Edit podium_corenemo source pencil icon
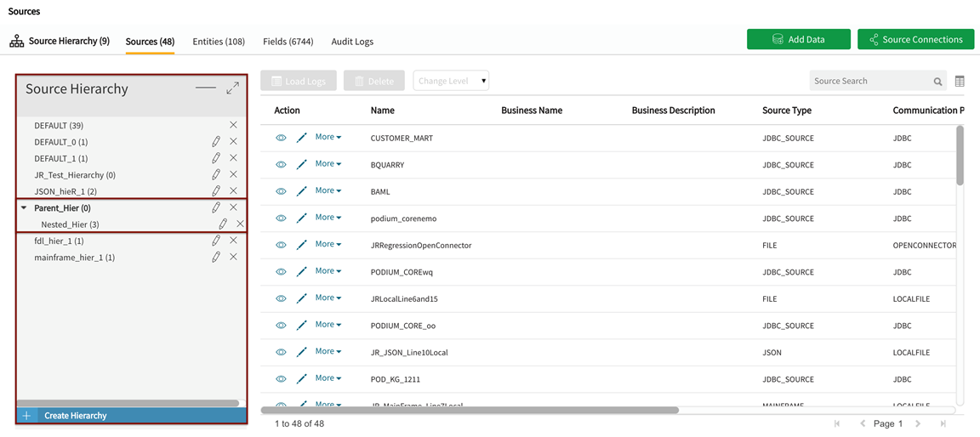The image size is (980, 437). pyautogui.click(x=302, y=218)
